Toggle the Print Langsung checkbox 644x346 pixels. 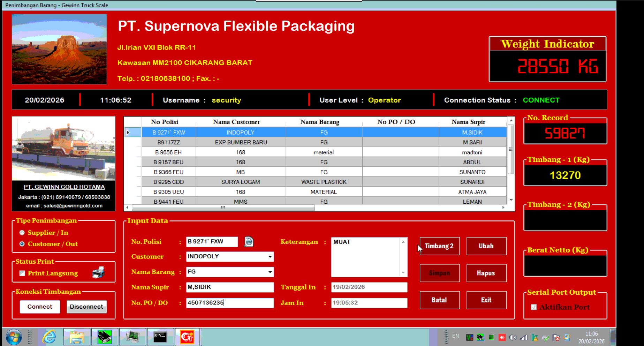pos(22,273)
